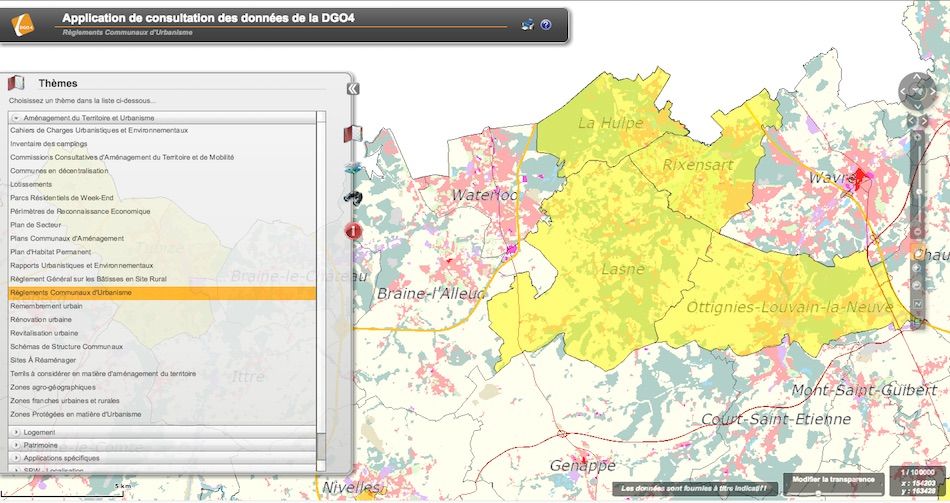The image size is (950, 503).
Task: Click the measure line tool icon
Action: pyautogui.click(x=917, y=303)
